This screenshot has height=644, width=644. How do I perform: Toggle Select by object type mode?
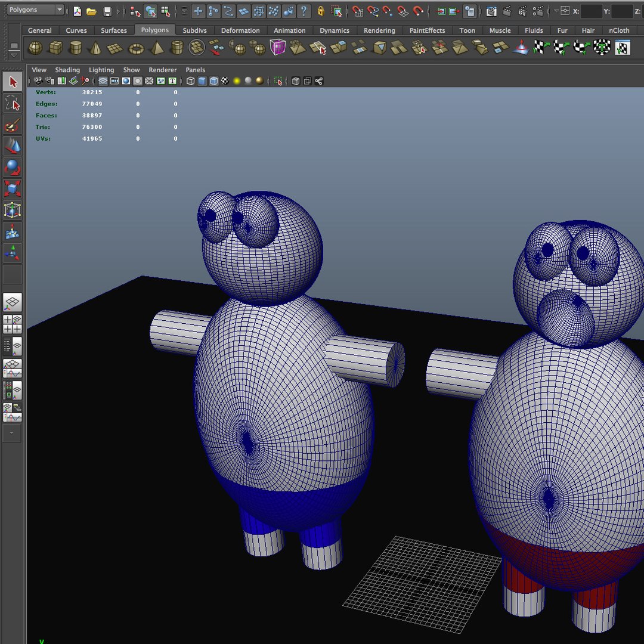[x=150, y=11]
